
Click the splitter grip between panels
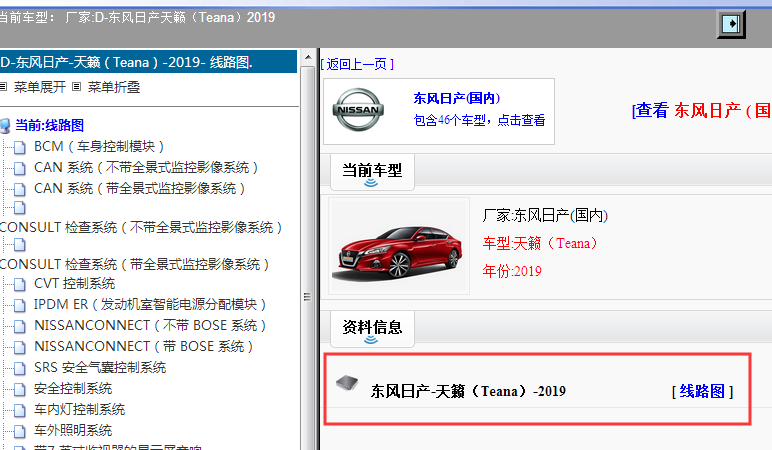[x=307, y=297]
